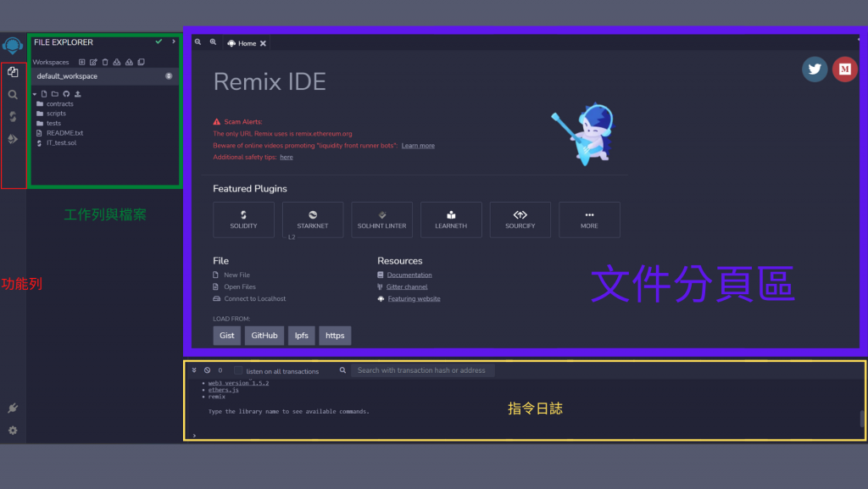Viewport: 868px width, 489px height.
Task: Load from https button
Action: (x=335, y=336)
